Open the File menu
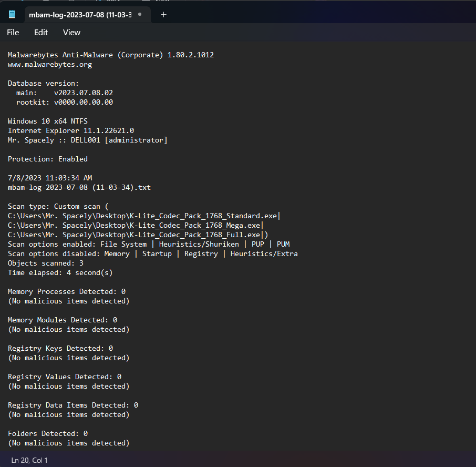The height and width of the screenshot is (467, 476). click(13, 33)
